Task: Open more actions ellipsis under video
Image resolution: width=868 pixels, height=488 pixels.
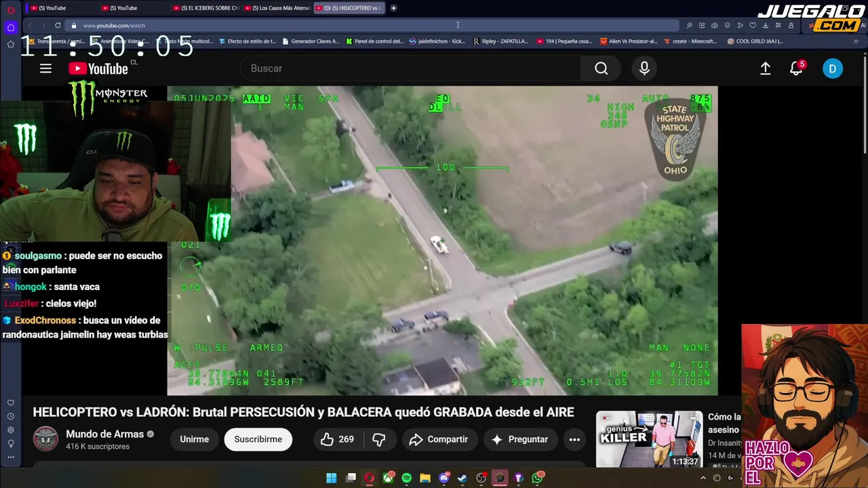Action: (574, 439)
